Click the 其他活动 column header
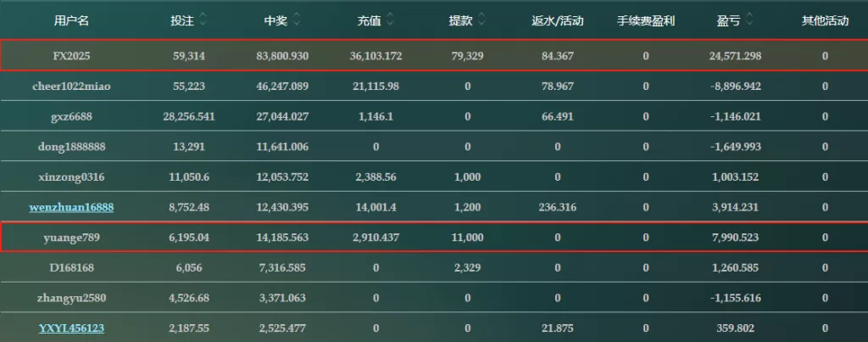Screen dimensions: 868x342 coord(825,20)
